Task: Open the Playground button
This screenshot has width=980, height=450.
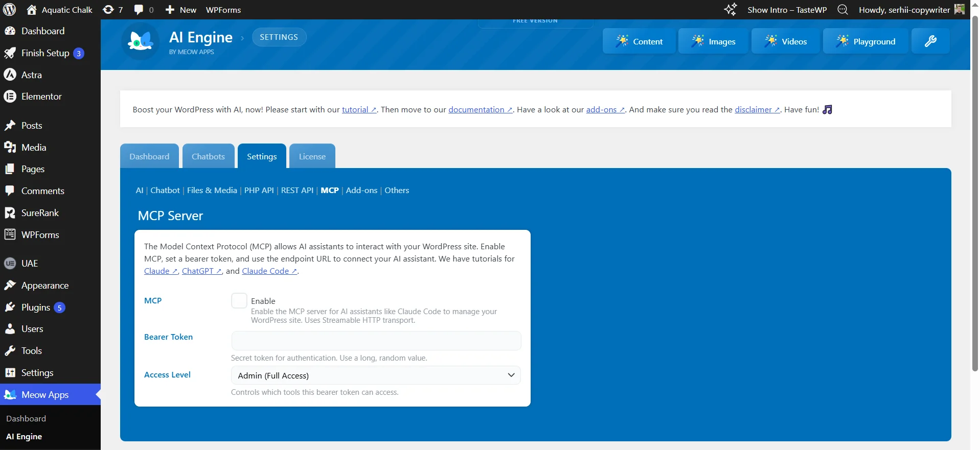Action: point(865,41)
